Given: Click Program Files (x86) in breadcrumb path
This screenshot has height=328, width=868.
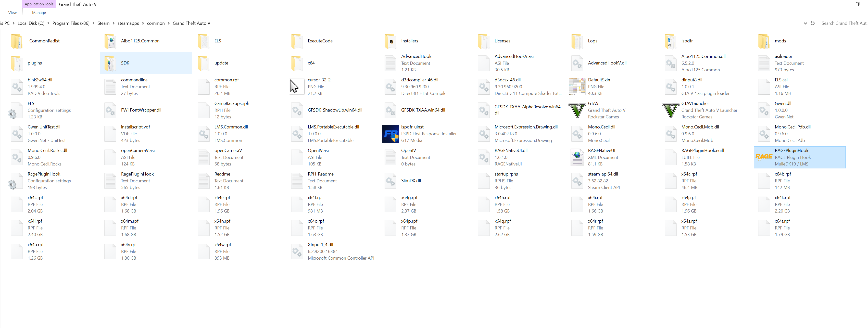Looking at the screenshot, I should tap(71, 23).
